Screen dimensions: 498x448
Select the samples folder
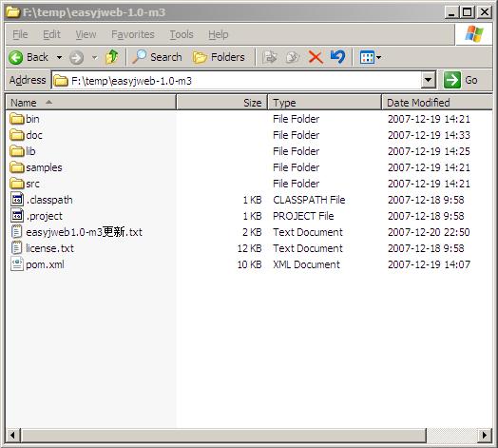(36, 167)
